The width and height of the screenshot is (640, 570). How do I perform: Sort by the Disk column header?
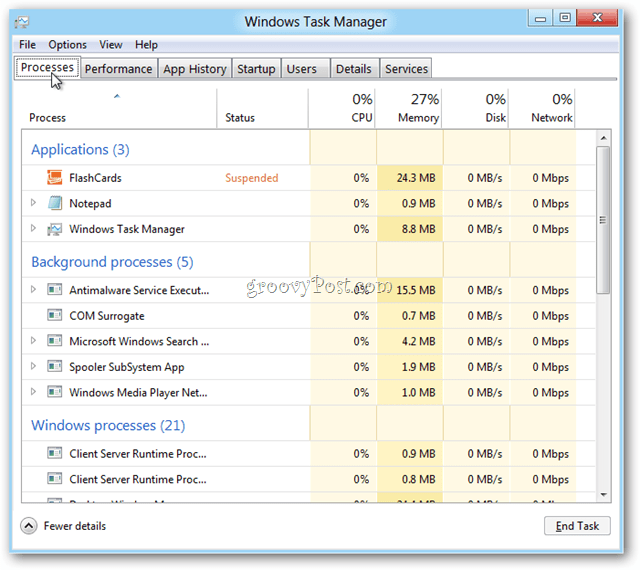476,109
